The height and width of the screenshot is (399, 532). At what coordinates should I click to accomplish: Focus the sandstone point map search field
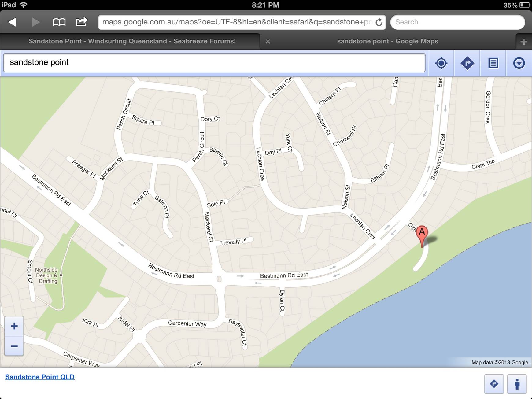214,63
